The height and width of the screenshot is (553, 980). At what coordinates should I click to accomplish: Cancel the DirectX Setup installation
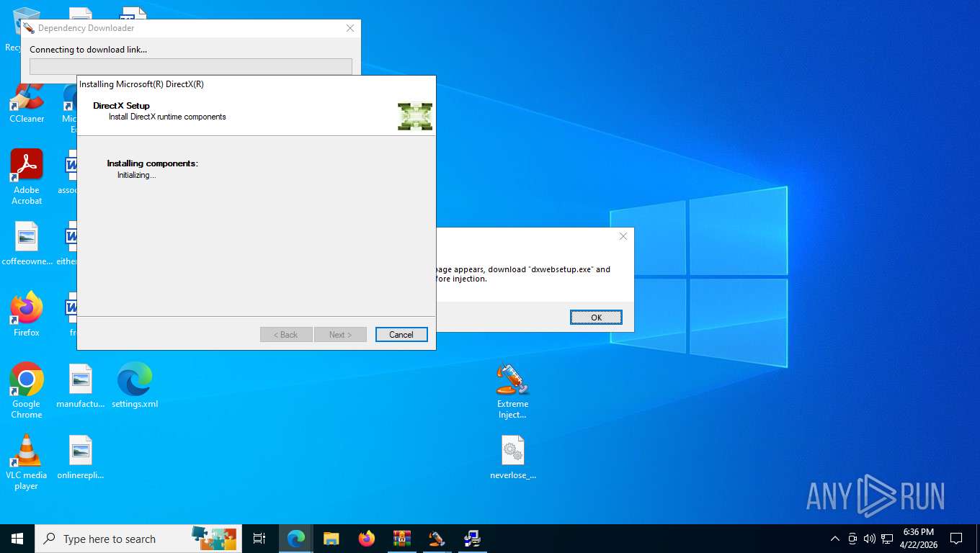[401, 335]
